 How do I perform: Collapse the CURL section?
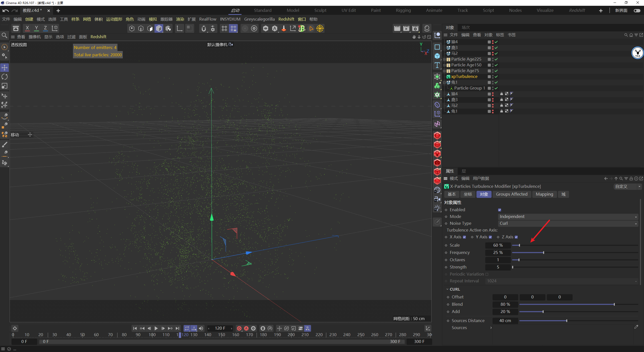(447, 289)
